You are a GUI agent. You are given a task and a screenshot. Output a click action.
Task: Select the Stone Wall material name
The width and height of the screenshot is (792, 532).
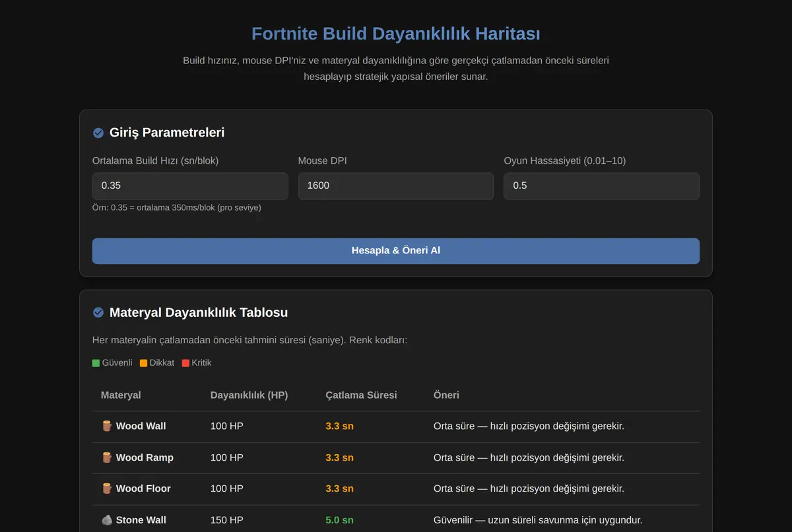tap(141, 520)
